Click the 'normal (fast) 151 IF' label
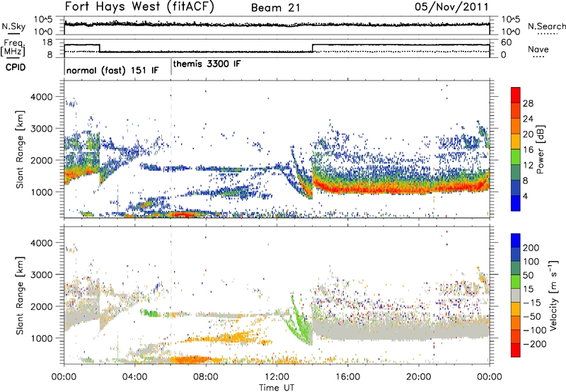 [x=112, y=70]
